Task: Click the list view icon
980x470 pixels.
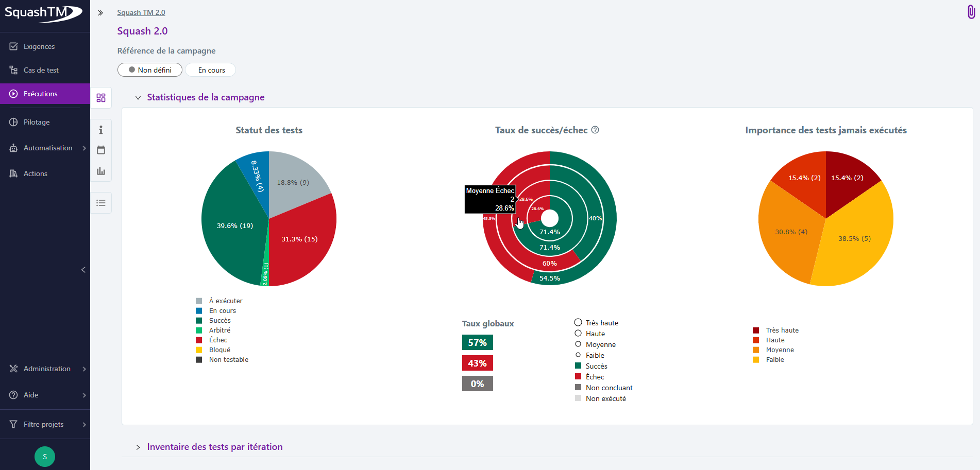Action: (101, 203)
